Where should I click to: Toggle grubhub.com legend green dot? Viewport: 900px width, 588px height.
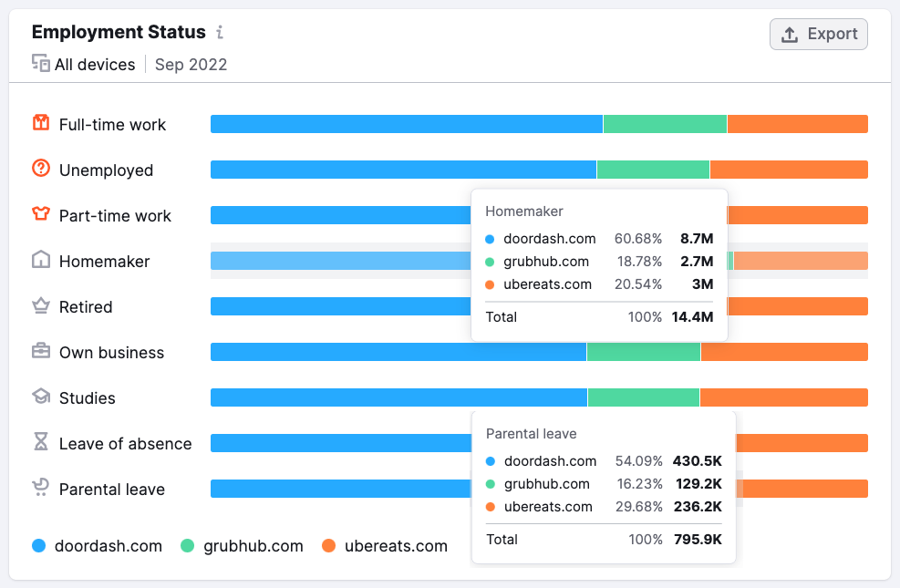point(187,545)
